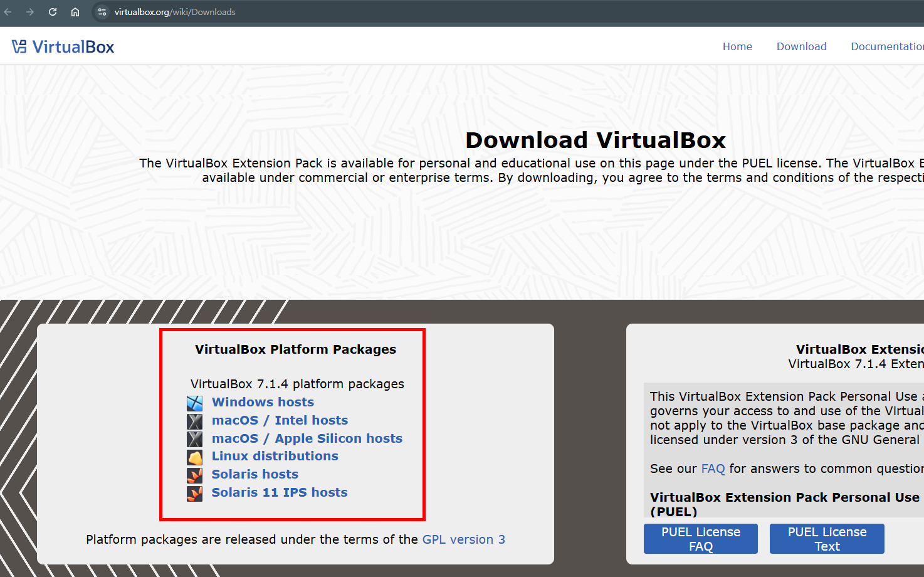This screenshot has height=577, width=924.
Task: Open the Download navigation item
Action: (801, 46)
